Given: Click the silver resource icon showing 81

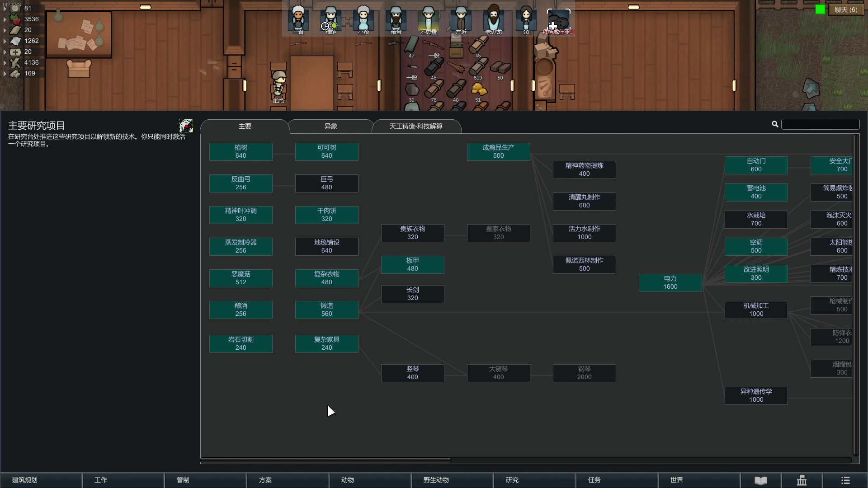Looking at the screenshot, I should tap(15, 8).
